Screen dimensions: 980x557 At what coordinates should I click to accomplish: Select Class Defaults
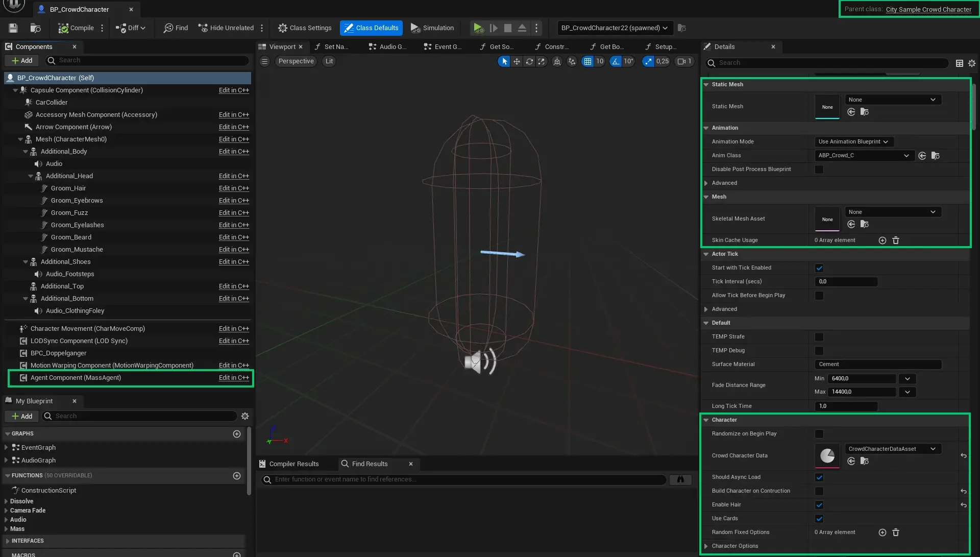pos(371,28)
